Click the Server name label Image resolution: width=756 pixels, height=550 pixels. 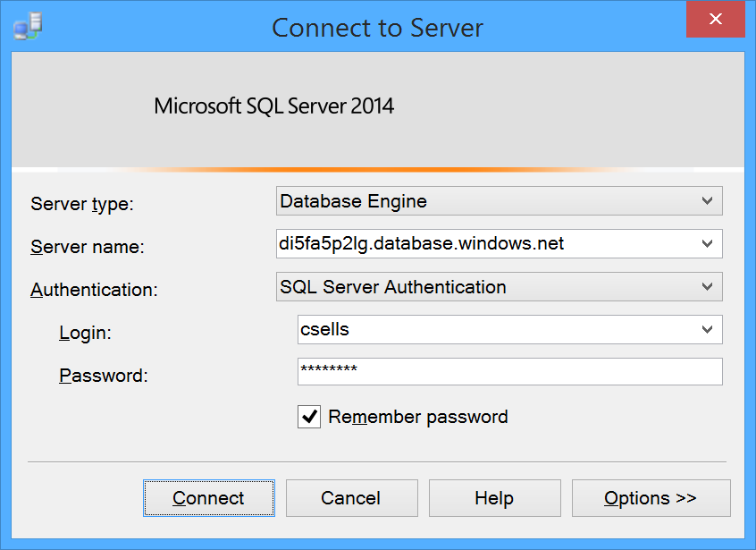pos(88,247)
